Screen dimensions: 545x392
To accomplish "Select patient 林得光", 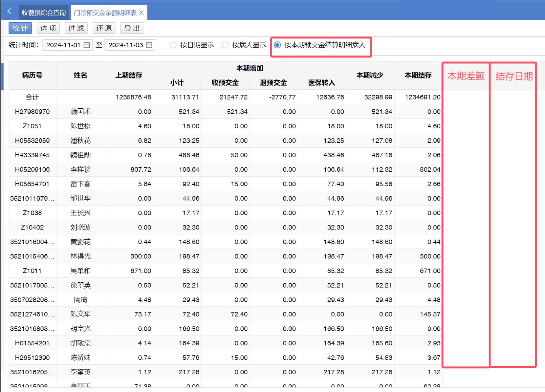I will 81,256.
